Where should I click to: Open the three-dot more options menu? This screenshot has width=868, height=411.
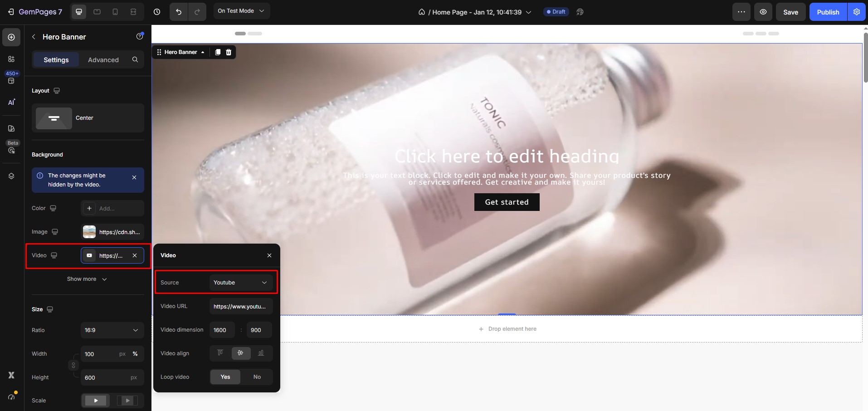(x=741, y=12)
